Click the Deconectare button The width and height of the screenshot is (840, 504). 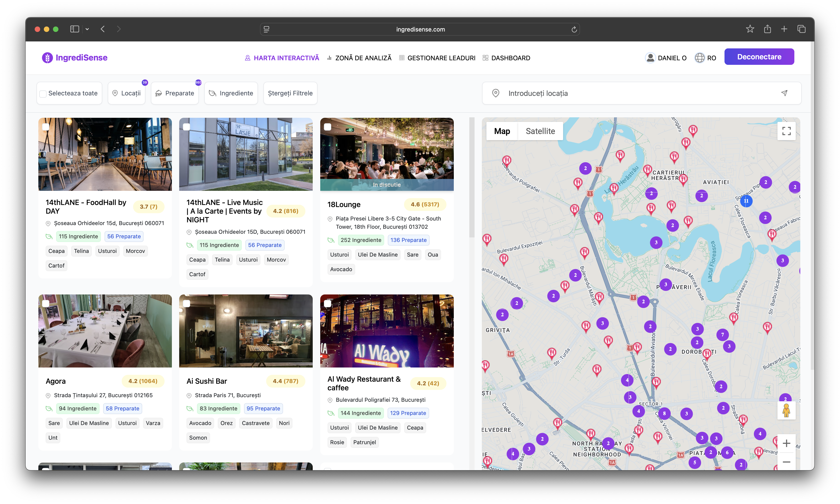click(759, 57)
